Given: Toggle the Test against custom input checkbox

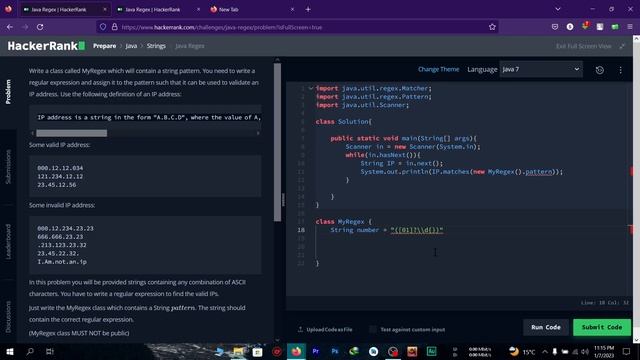Looking at the screenshot, I should [372, 329].
